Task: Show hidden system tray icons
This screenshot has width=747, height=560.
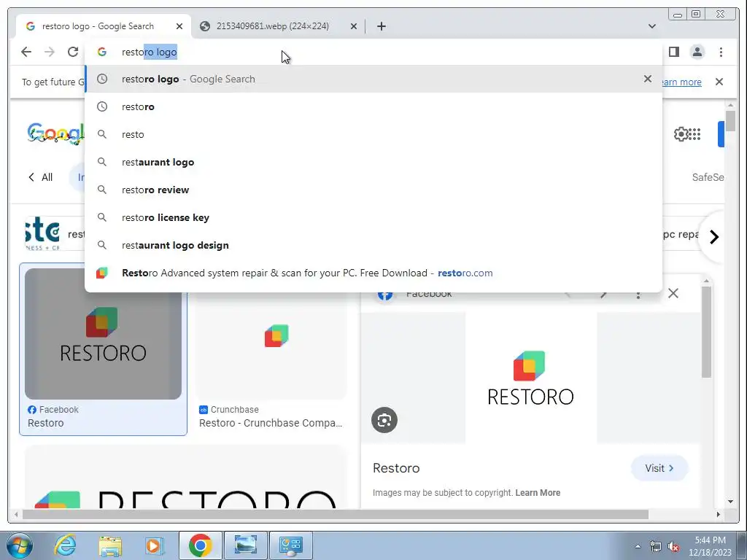Action: point(638,546)
